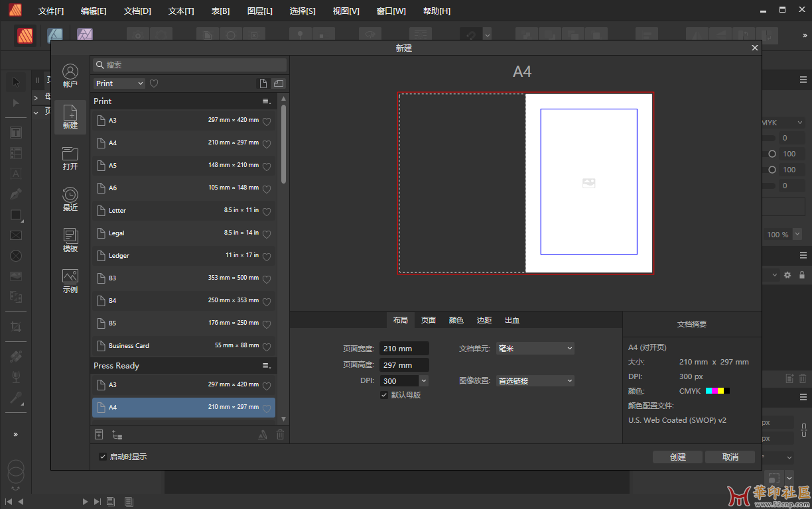Viewport: 812px width, 509px height.
Task: Select the Node tool in main window
Action: (x=16, y=103)
